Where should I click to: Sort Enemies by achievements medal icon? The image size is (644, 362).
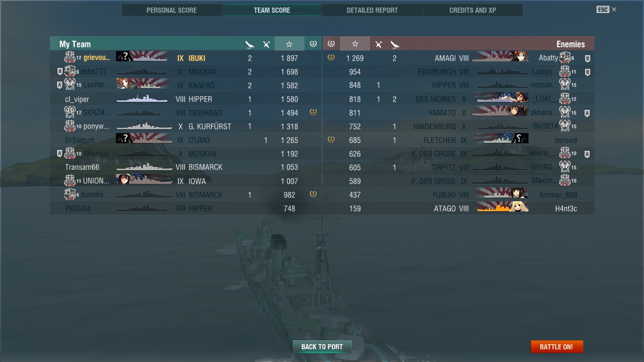[x=331, y=44]
